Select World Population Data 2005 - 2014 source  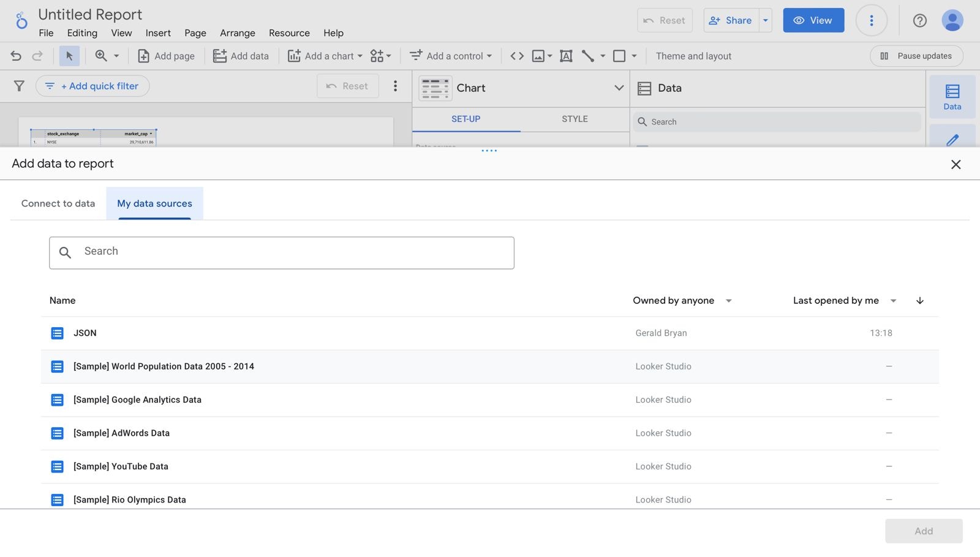tap(490, 366)
